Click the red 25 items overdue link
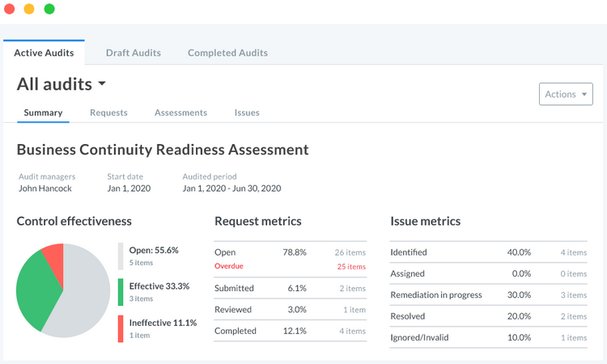The image size is (607, 364). point(351,266)
